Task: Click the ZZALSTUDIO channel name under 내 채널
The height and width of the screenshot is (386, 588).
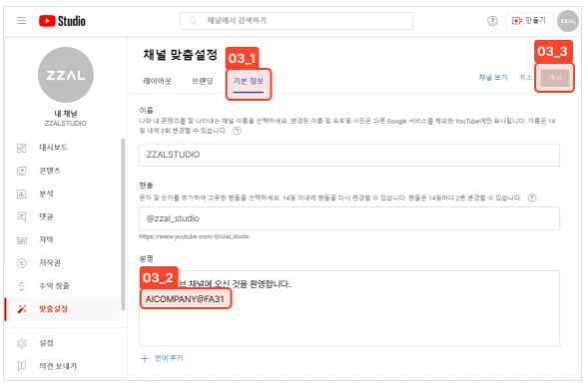Action: pyautogui.click(x=66, y=124)
